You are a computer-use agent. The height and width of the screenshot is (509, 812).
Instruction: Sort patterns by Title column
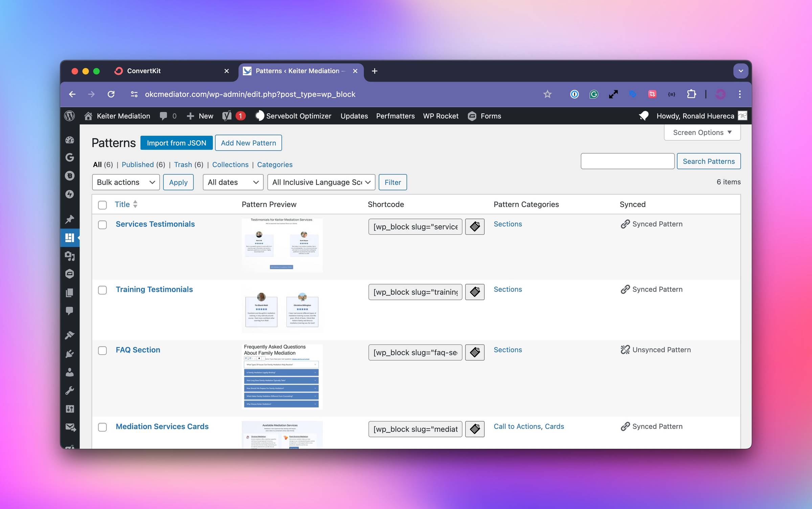click(x=126, y=204)
